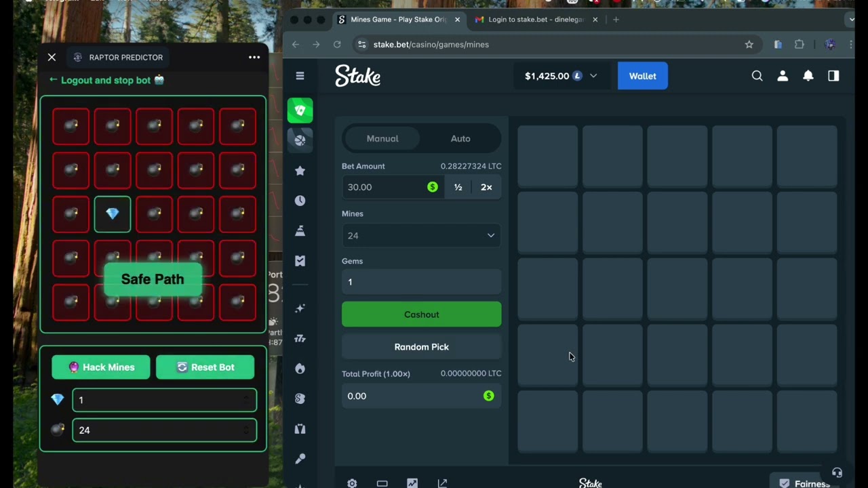Image resolution: width=868 pixels, height=488 pixels.
Task: Click the predictor diamond count input
Action: pos(164,400)
